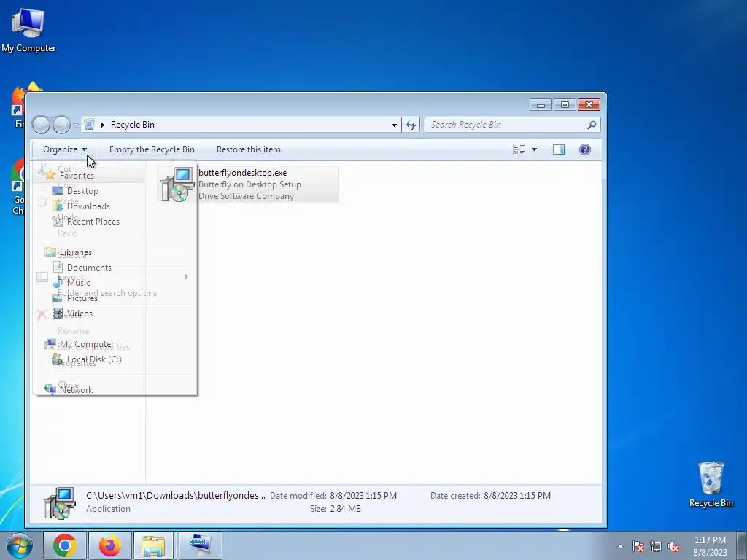Click the Favorites star icon
Image resolution: width=747 pixels, height=560 pixels.
click(50, 175)
